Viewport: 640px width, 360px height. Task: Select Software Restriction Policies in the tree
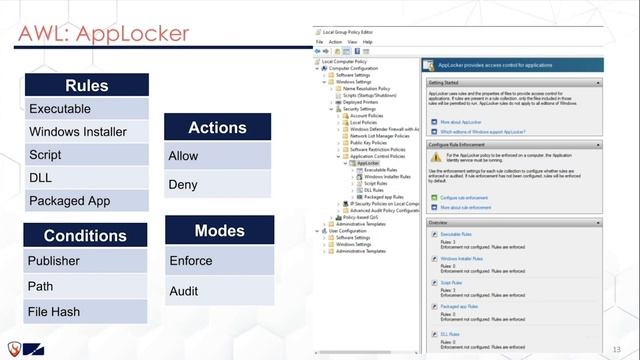[378, 150]
